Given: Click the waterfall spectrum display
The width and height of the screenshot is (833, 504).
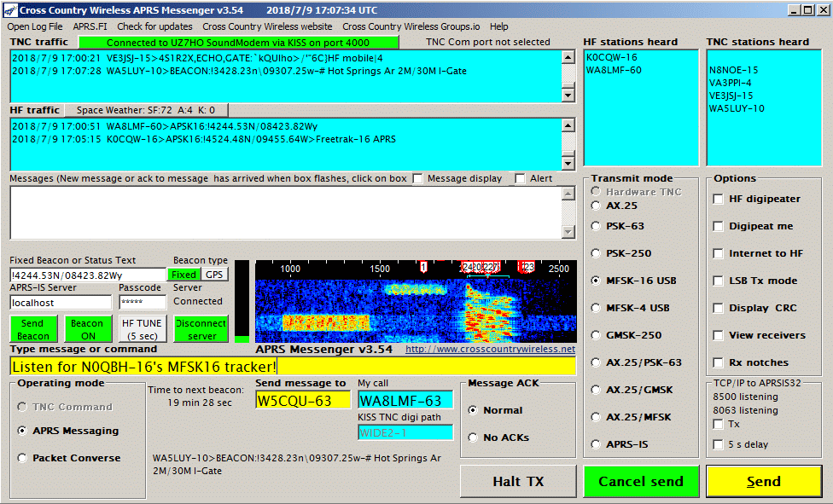Looking at the screenshot, I should coord(416,301).
